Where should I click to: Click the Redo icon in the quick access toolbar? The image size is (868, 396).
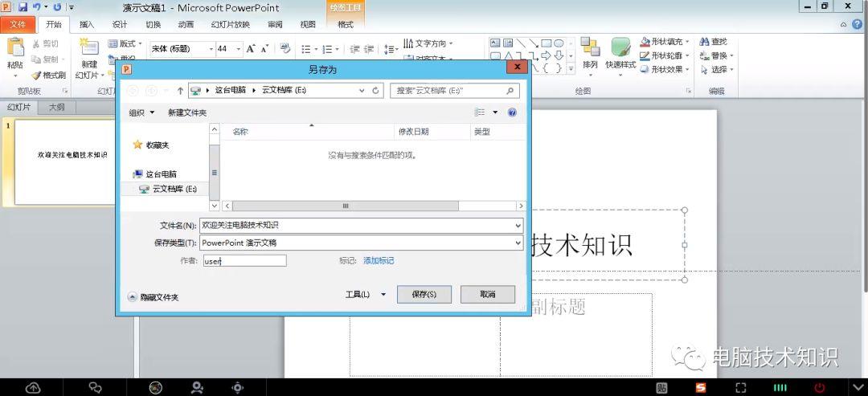point(57,7)
